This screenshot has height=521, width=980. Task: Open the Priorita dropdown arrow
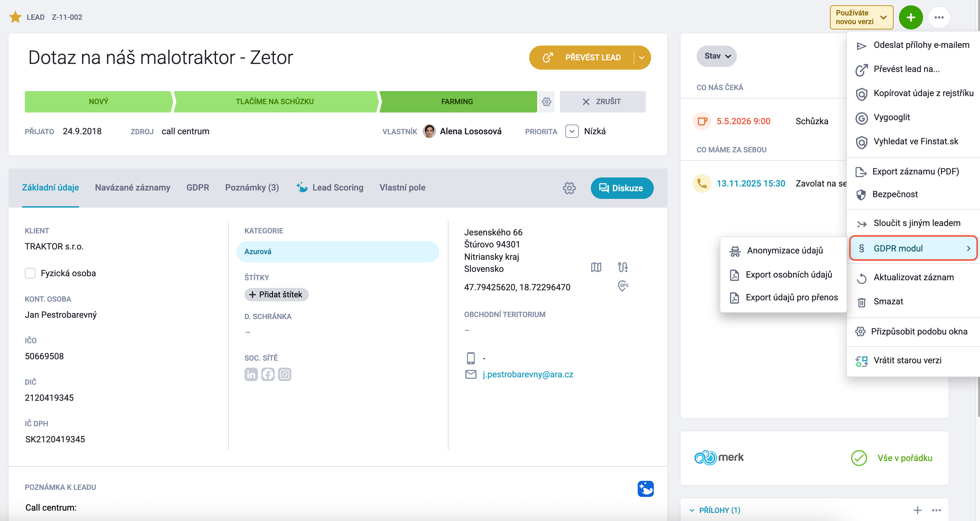[572, 131]
